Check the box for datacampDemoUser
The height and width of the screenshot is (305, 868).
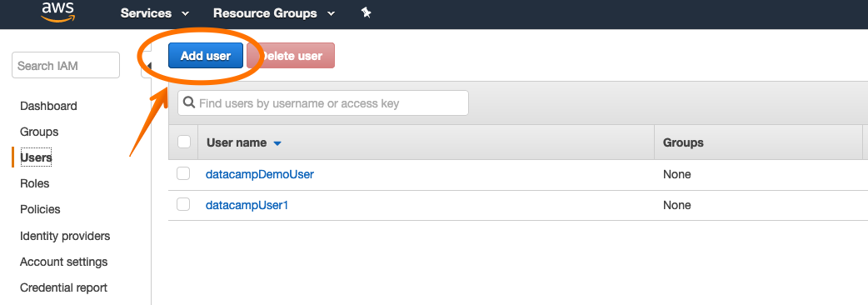point(183,174)
